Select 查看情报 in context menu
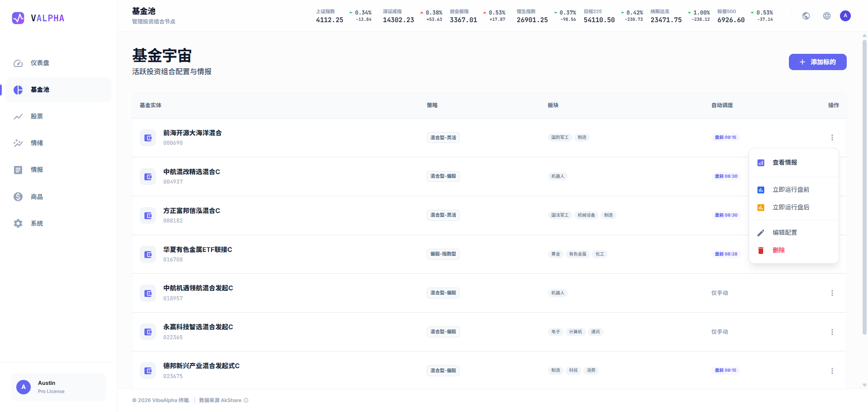 794,163
